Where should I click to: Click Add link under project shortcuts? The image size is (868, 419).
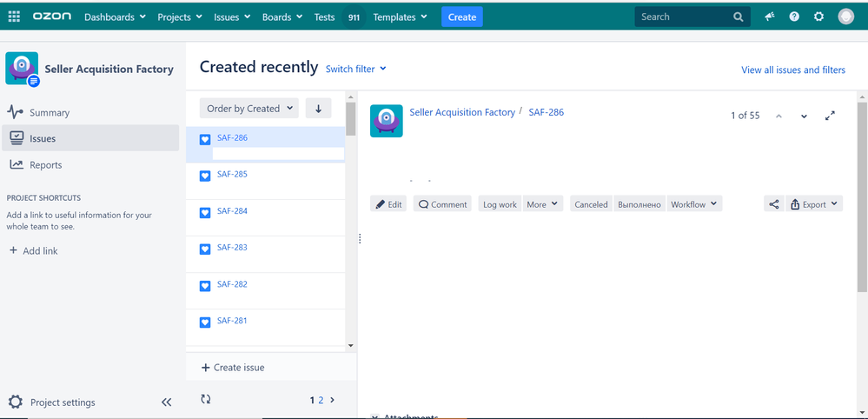(34, 250)
